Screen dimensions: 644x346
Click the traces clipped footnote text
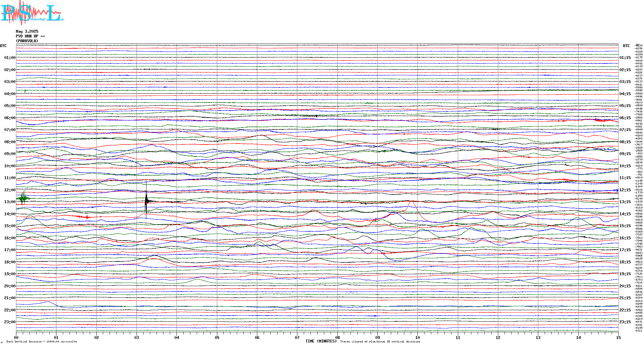(380, 342)
